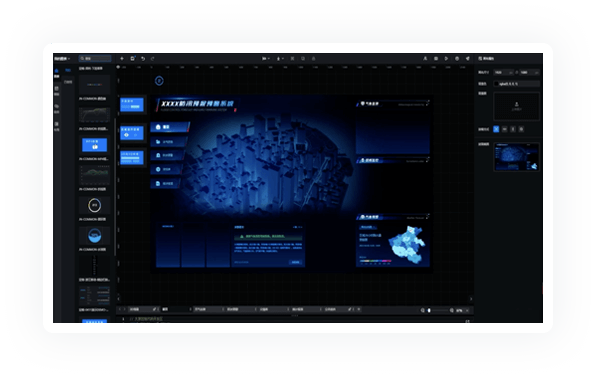Viewport: 596px width, 376px height.
Task: Click the paper-plane publish icon
Action: (x=468, y=59)
